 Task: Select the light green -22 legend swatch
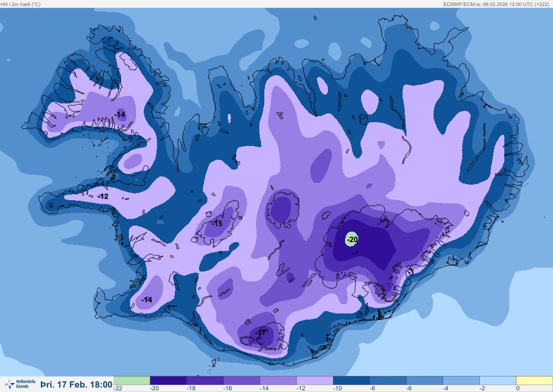(132, 380)
